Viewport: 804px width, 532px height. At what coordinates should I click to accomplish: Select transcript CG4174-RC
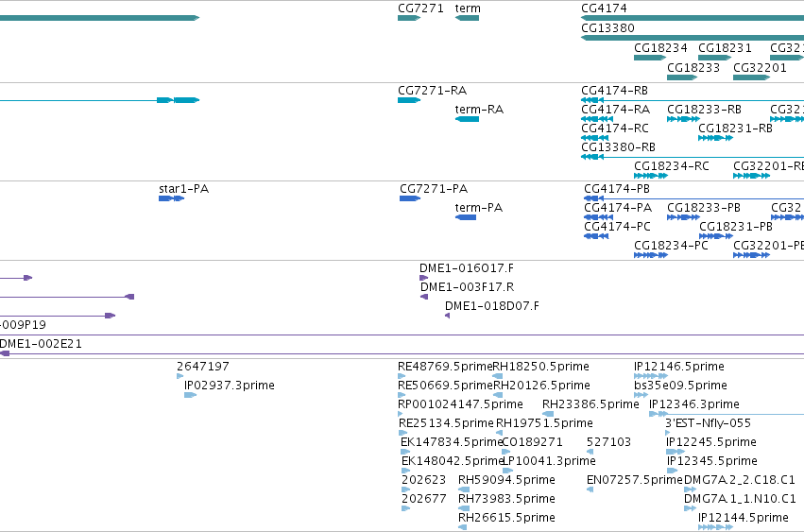coord(595,138)
